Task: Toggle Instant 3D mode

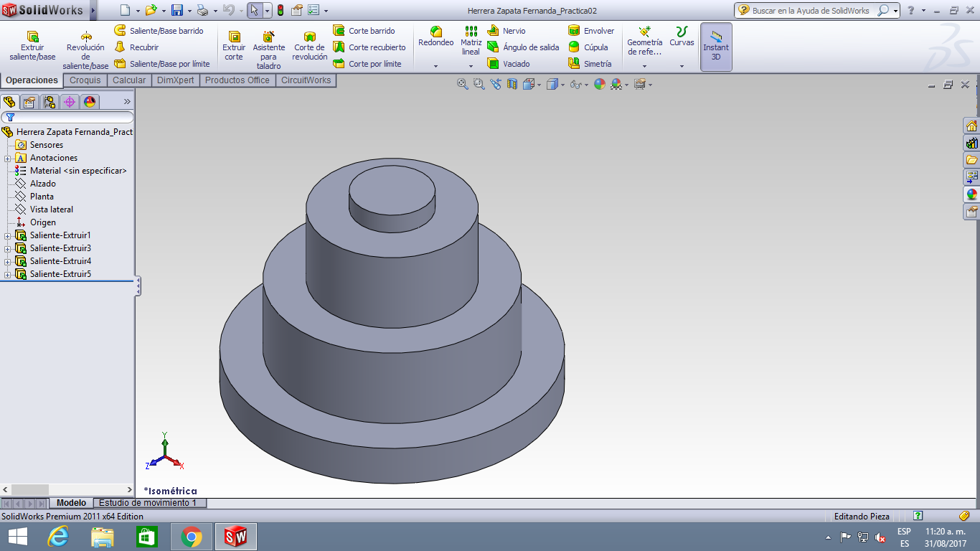Action: [716, 45]
